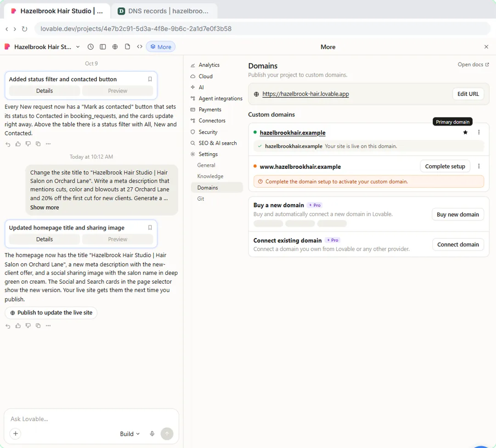Undo icon under the homepage title message
Screen dimensions: 496x448
point(8,326)
